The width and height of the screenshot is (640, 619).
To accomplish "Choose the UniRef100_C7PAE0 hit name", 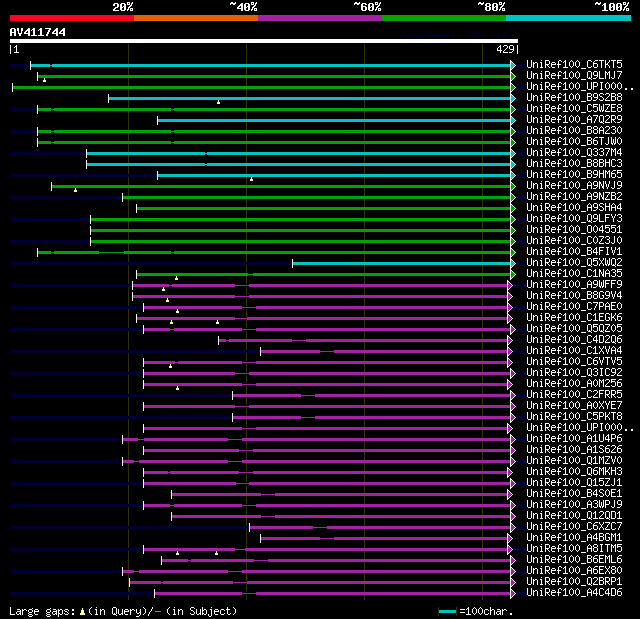I will 574,307.
